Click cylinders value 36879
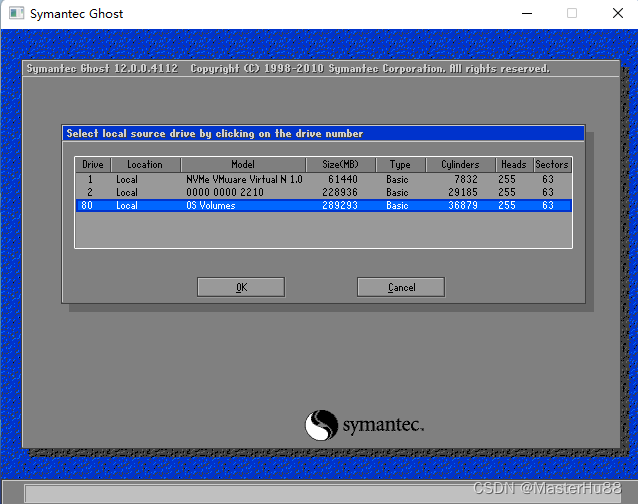Viewport: 638px width, 504px height. click(463, 205)
